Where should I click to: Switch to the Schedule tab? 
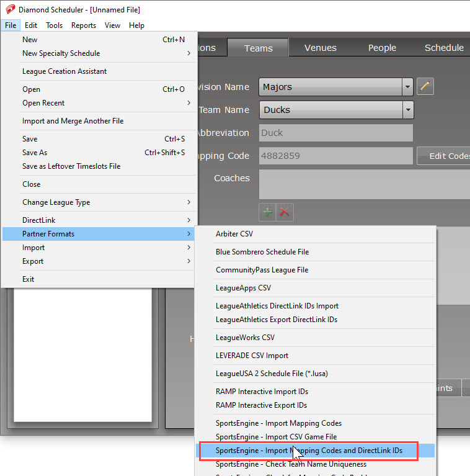pos(444,48)
